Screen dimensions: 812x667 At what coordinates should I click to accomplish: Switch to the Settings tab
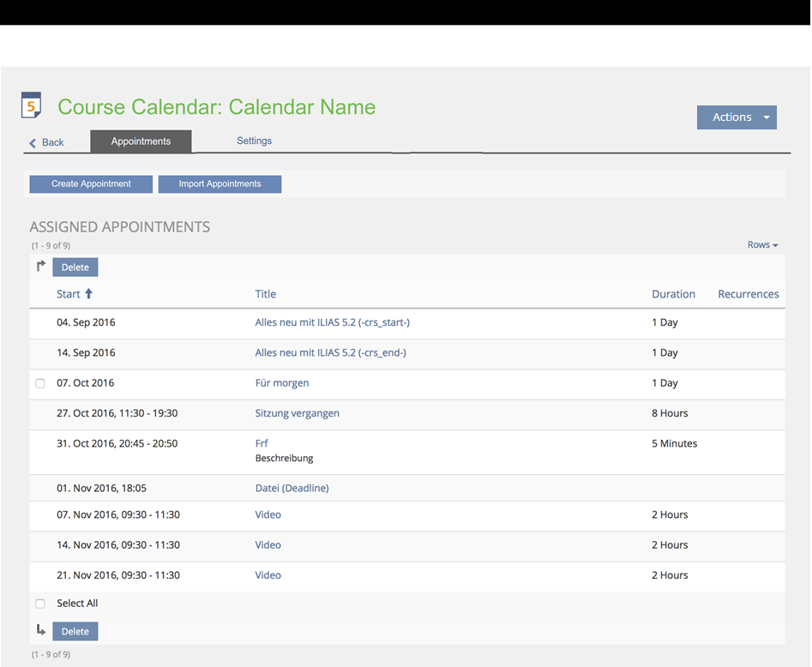click(254, 141)
